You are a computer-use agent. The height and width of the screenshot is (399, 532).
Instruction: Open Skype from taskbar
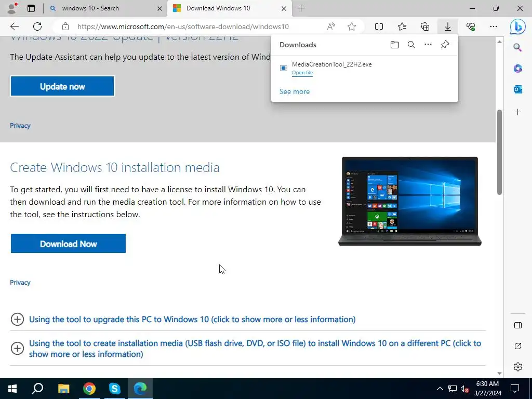[x=115, y=389]
